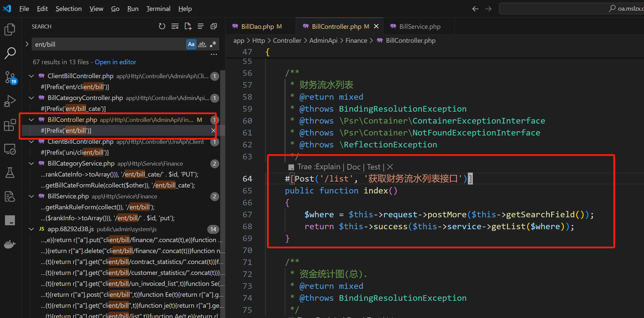644x318 pixels.
Task: Select the #[Prefix('ent/bill_cate')] result
Action: pos(73,109)
